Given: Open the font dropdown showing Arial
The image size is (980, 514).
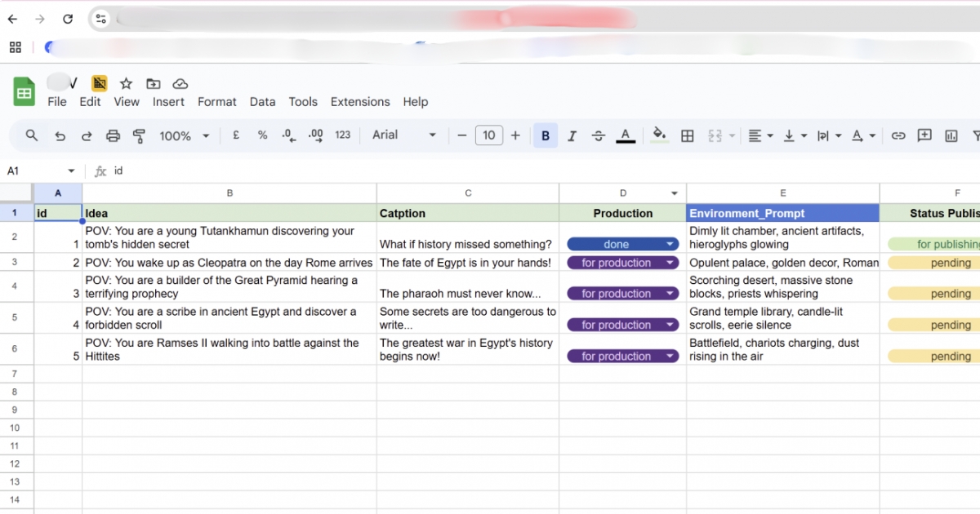Looking at the screenshot, I should pyautogui.click(x=400, y=135).
